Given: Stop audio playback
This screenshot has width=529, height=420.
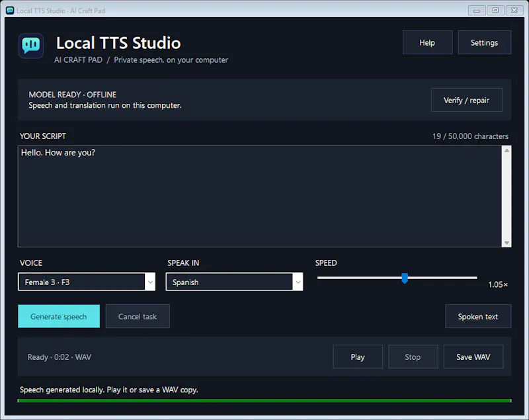Looking at the screenshot, I should click(x=413, y=357).
